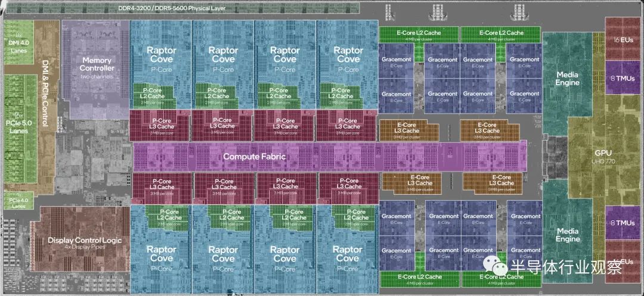Click the Compute Fabric label

(254, 156)
